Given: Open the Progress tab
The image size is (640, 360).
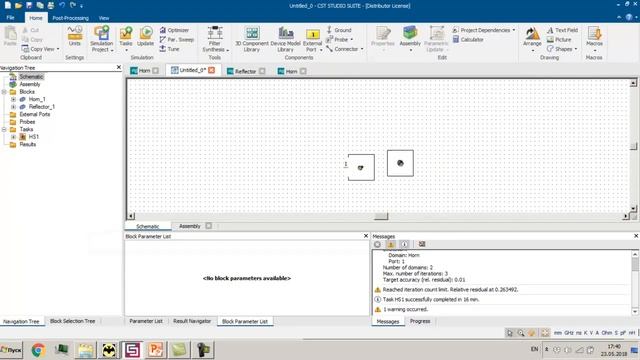Looking at the screenshot, I should tap(420, 321).
